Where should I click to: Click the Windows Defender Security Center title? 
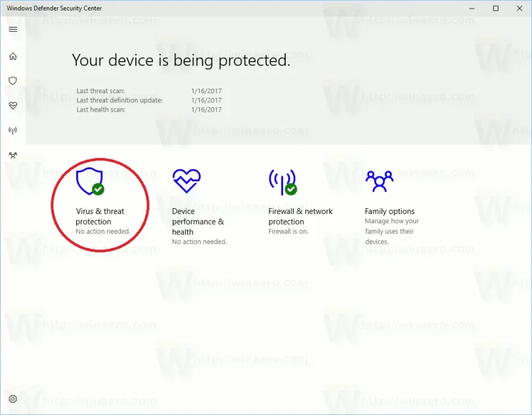[x=54, y=8]
